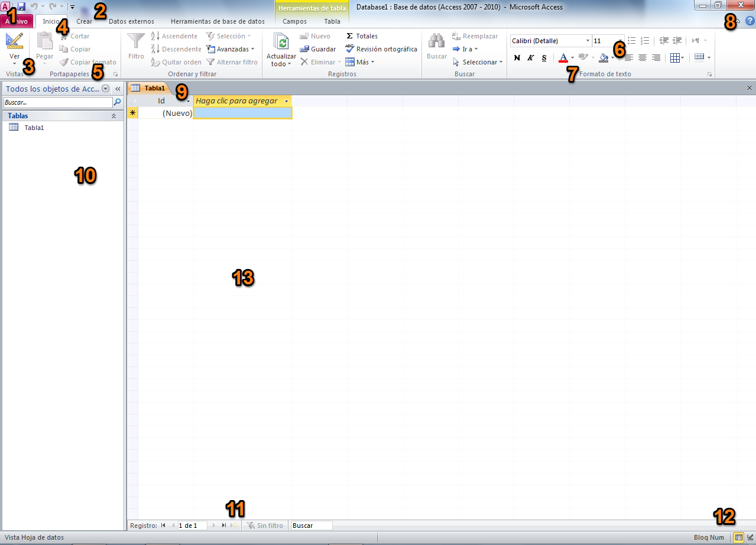Image resolution: width=756 pixels, height=545 pixels.
Task: Open navigation pane category dropdown arrow
Action: 105,89
